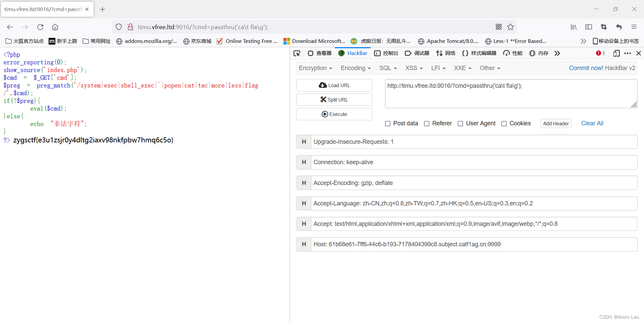Enable the Post data checkbox

click(x=388, y=123)
